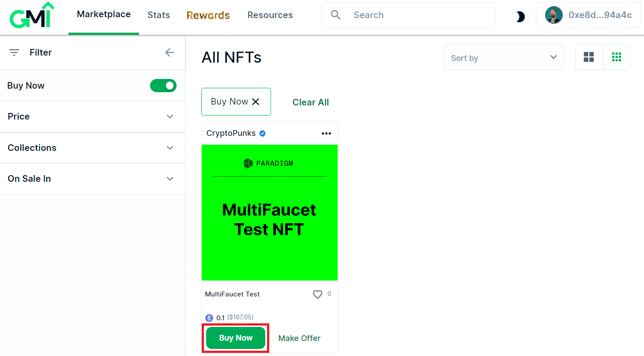644x356 pixels.
Task: Click the 0.1 price value
Action: coord(220,318)
